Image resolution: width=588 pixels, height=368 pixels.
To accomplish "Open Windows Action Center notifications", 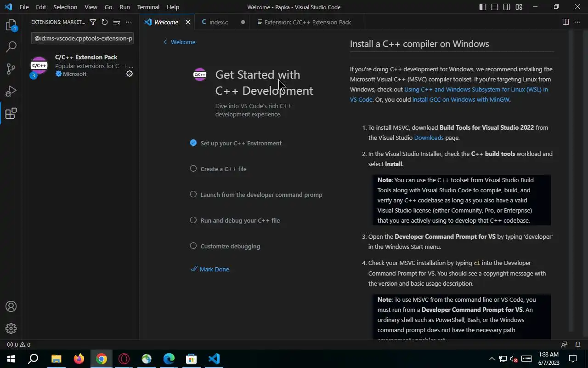I will point(573,359).
